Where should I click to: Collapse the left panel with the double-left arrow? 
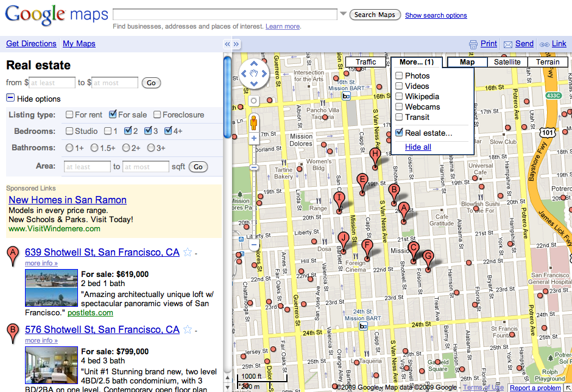pyautogui.click(x=227, y=44)
